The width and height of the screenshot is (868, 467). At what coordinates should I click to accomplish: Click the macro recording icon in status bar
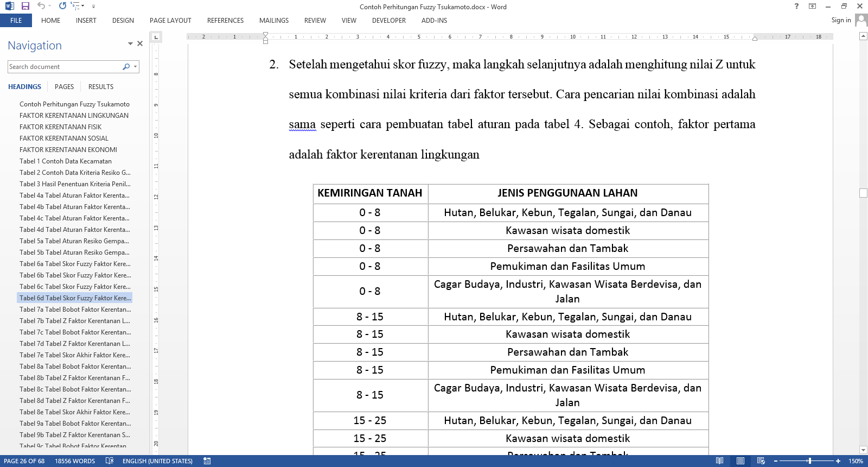pyautogui.click(x=207, y=461)
